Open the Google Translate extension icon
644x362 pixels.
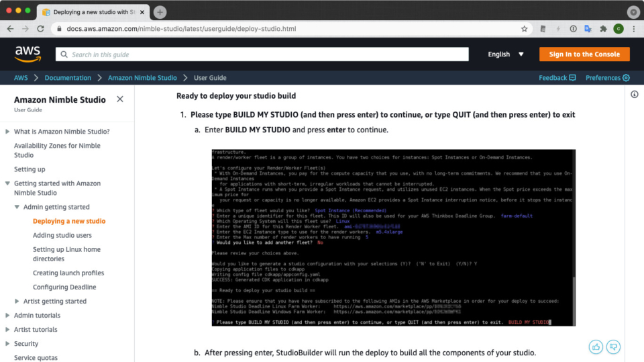pos(588,29)
